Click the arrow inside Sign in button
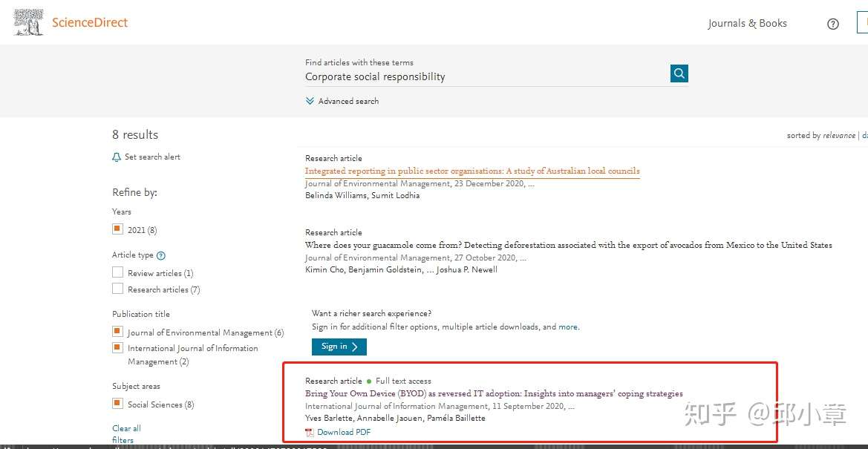This screenshot has width=868, height=449. tap(355, 347)
